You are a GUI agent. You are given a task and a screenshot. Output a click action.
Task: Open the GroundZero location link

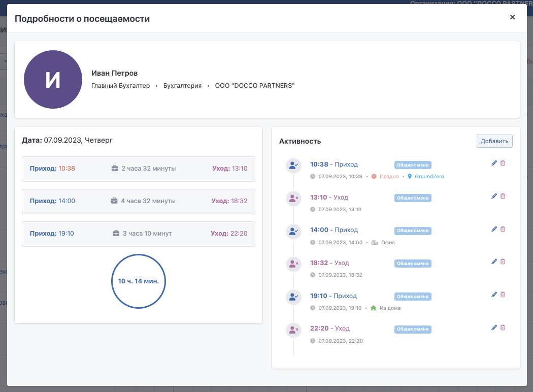point(429,177)
